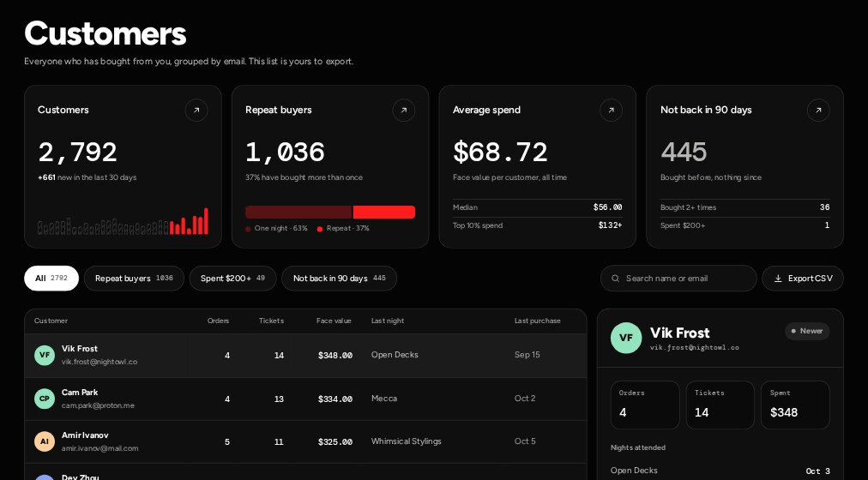Click Cam Park's CP avatar
Viewport: 868px width, 480px height.
[45, 399]
